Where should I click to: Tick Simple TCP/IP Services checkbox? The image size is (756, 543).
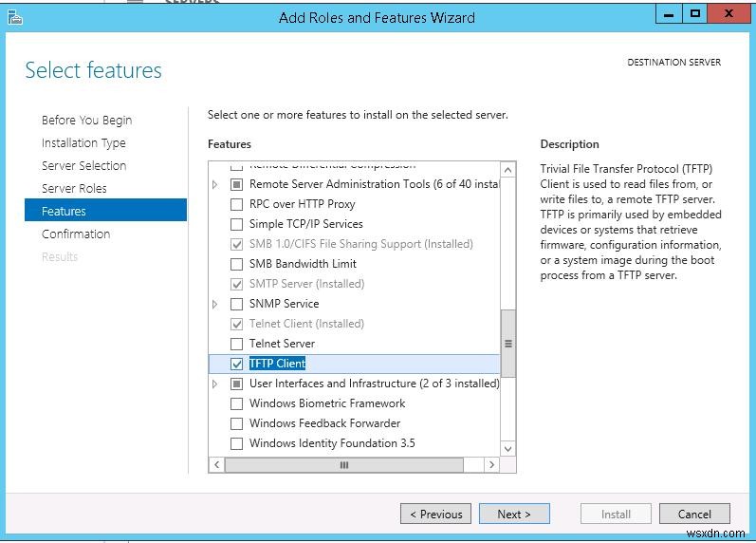[236, 224]
